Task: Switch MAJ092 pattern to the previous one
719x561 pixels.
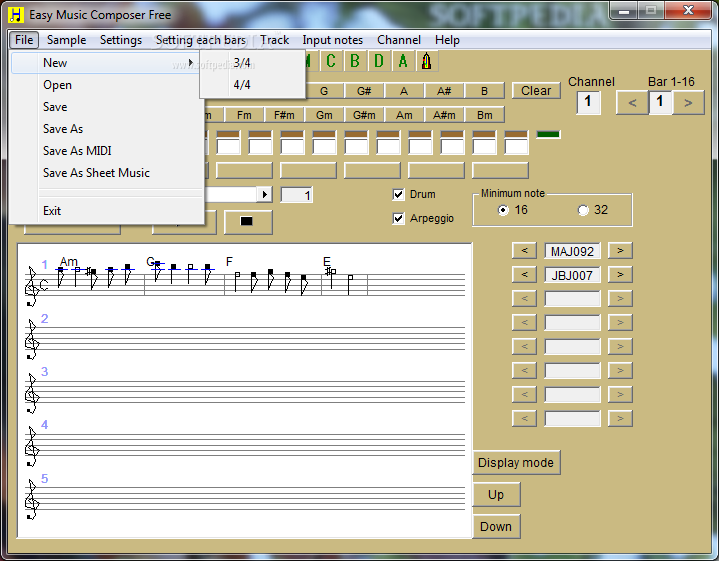Action: click(525, 250)
